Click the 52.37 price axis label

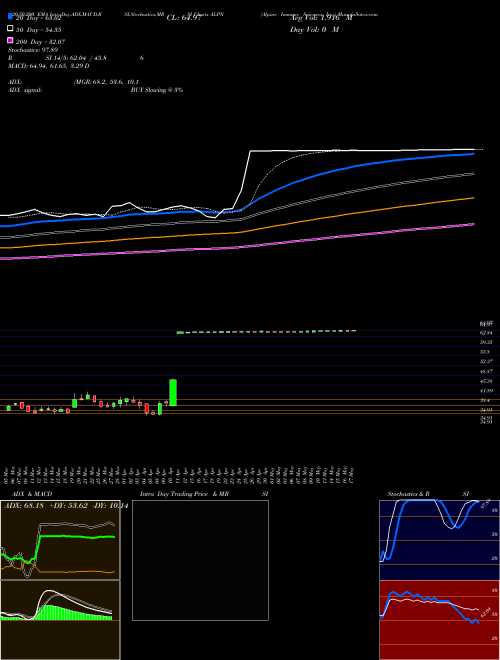tap(487, 362)
